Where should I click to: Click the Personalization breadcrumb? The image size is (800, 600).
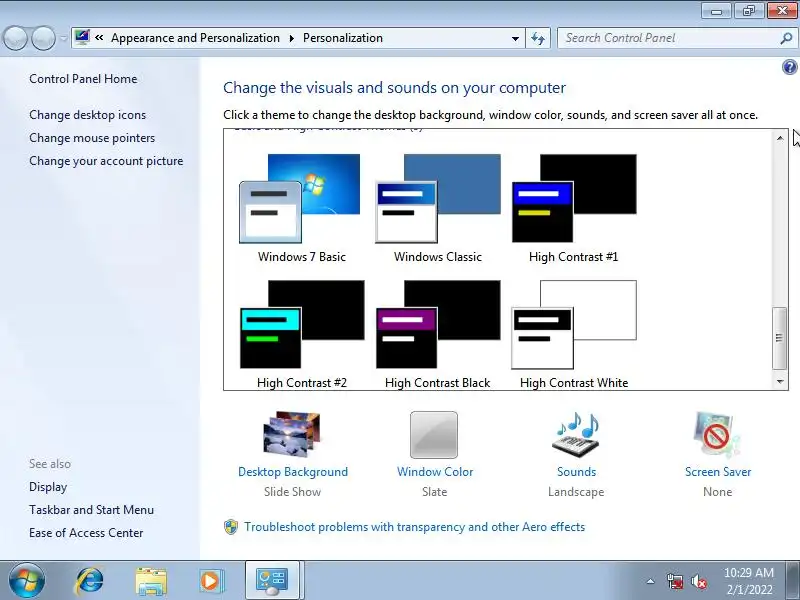pos(343,38)
